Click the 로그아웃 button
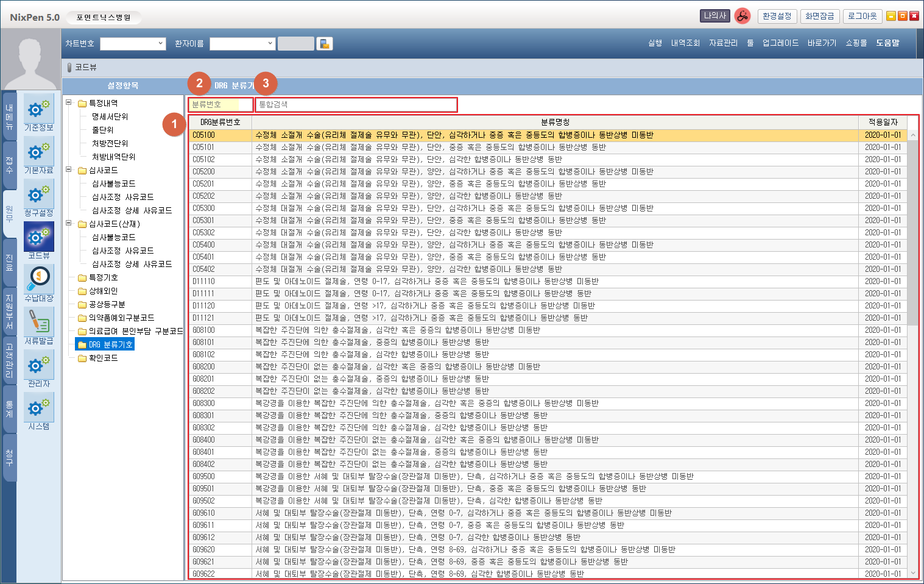 862,16
